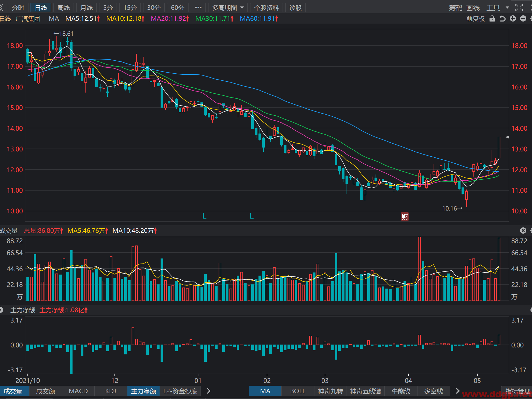This screenshot has height=399, width=532.
Task: Close the 成交量 volume panel
Action: [x=523, y=230]
